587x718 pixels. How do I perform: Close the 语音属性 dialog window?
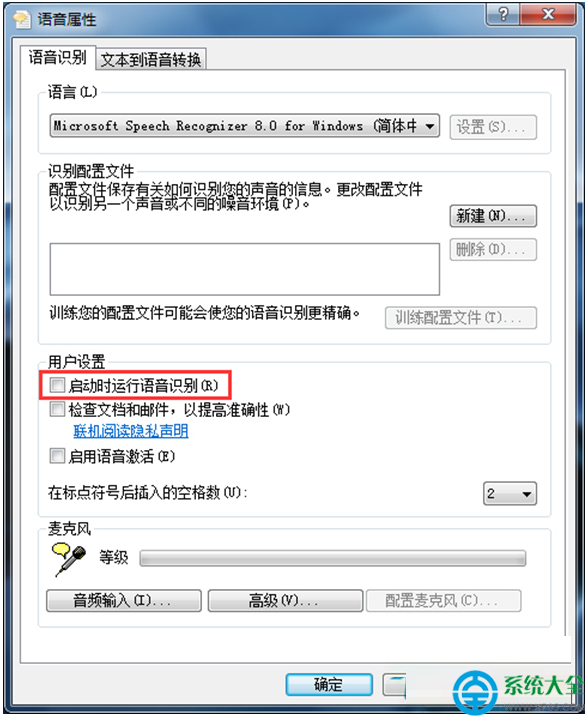(548, 14)
